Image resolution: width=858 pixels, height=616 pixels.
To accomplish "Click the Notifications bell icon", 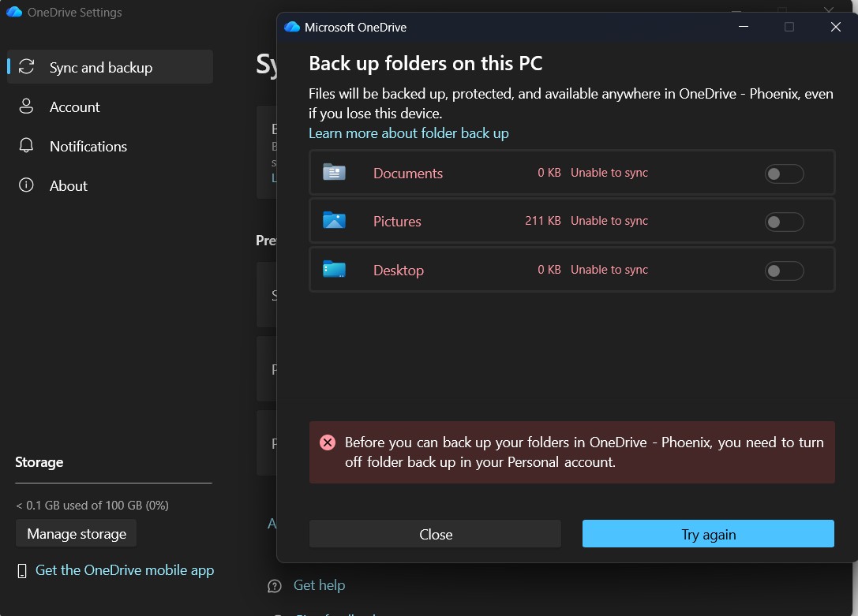I will [x=24, y=146].
